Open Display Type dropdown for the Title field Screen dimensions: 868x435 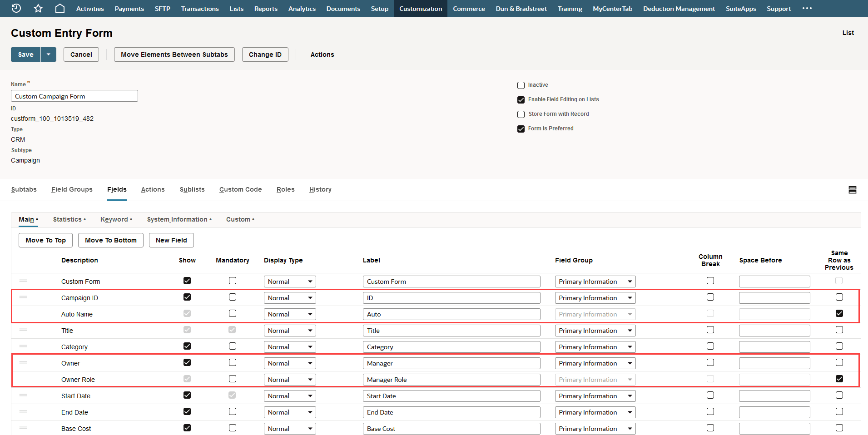289,330
